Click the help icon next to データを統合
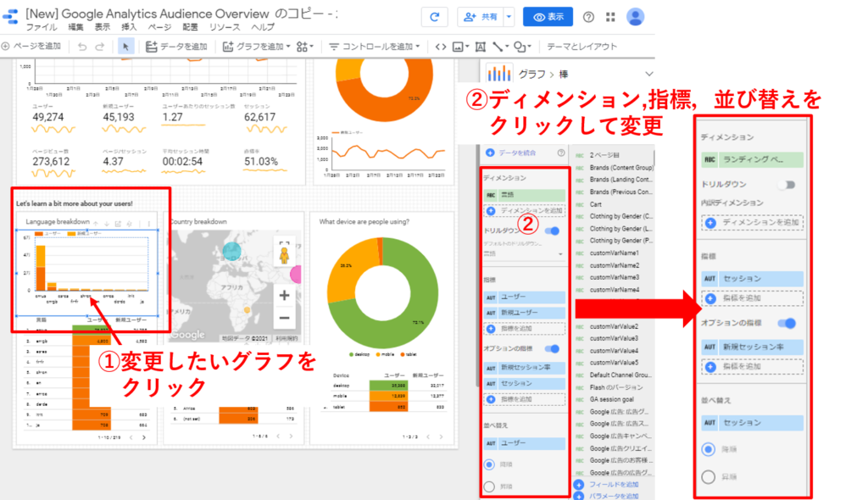Viewport: 868px width, 500px height. (x=561, y=153)
